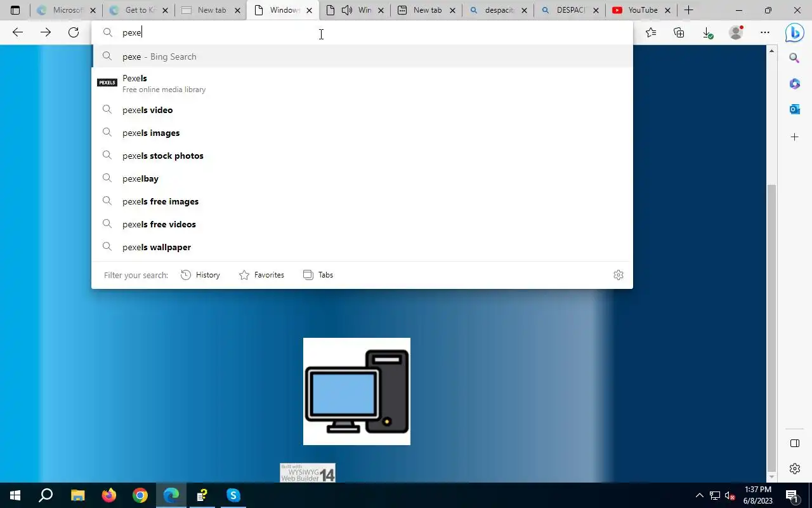Open File Explorer from taskbar
This screenshot has height=508, width=812.
click(77, 495)
